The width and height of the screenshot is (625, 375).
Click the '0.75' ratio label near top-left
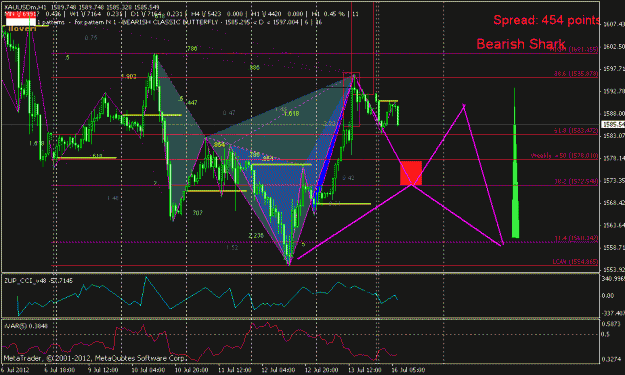91,38
